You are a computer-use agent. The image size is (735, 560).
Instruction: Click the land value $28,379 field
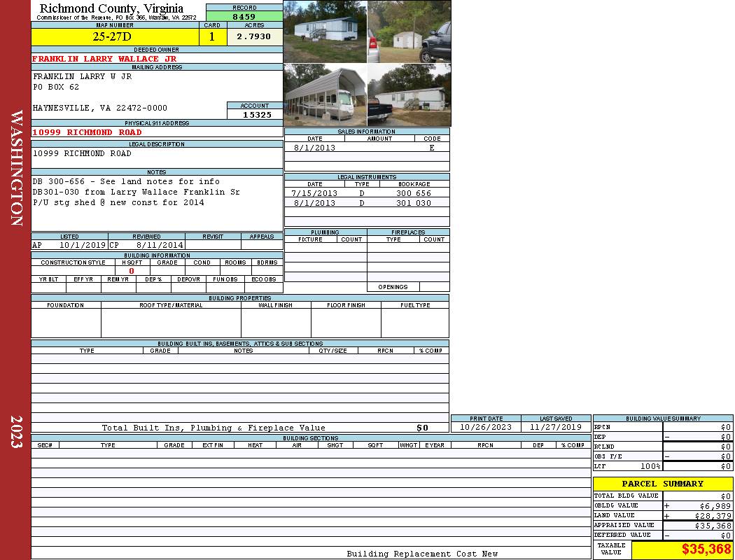point(696,515)
